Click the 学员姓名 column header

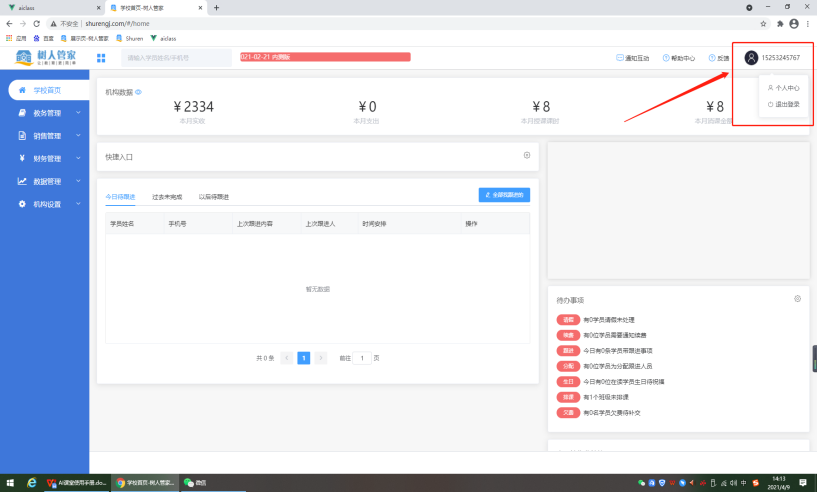[x=122, y=224]
